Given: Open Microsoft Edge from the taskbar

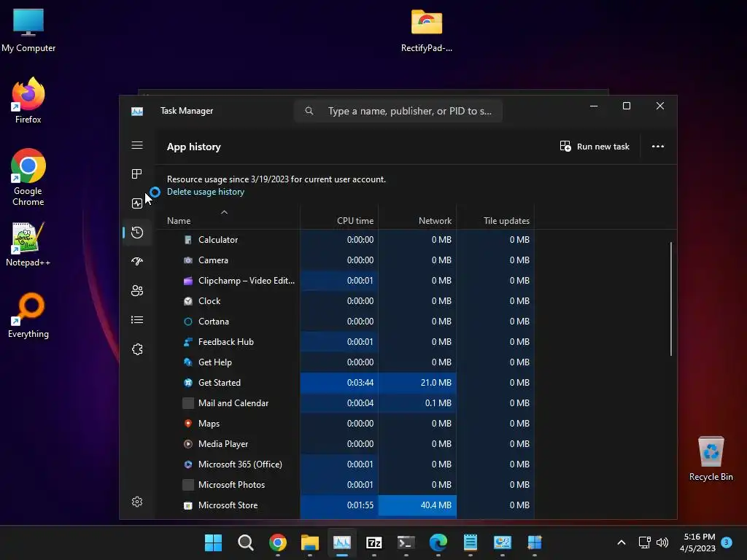Looking at the screenshot, I should coord(438,542).
